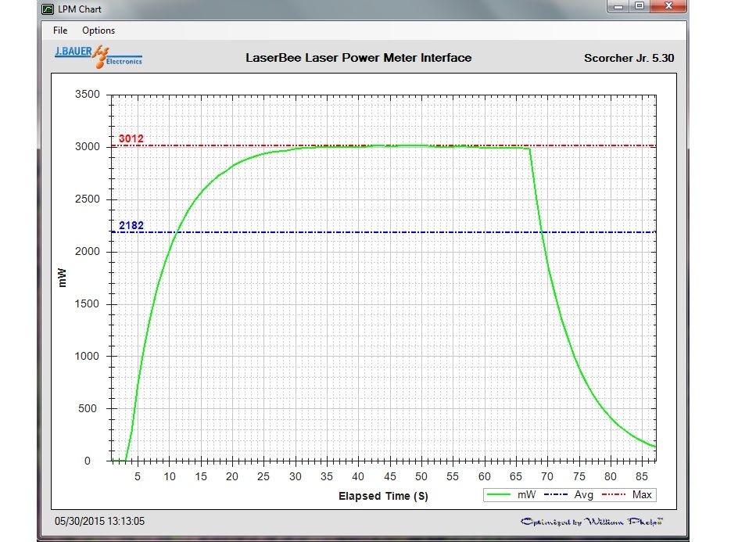Click the 1000 y-axis label

(88, 357)
